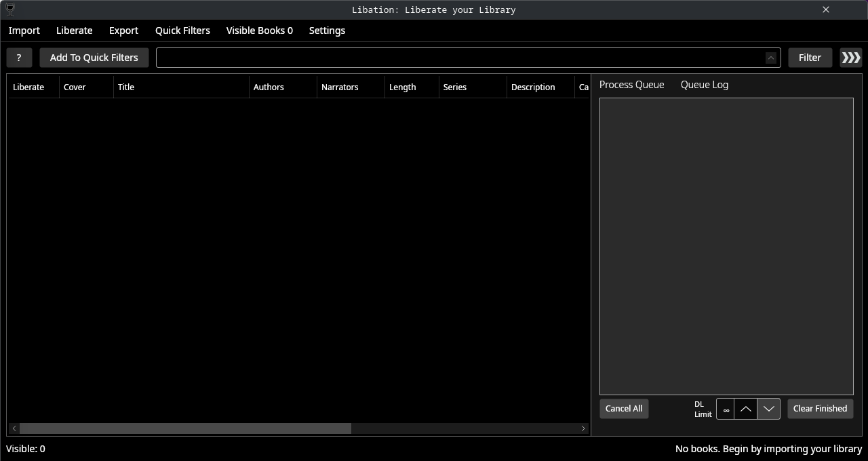Switch to the Process Queue tab

tap(632, 85)
